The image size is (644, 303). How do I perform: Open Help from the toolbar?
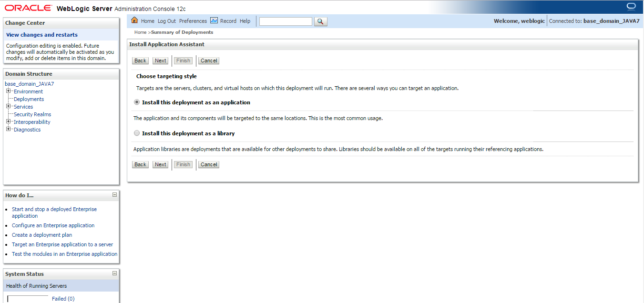click(245, 21)
